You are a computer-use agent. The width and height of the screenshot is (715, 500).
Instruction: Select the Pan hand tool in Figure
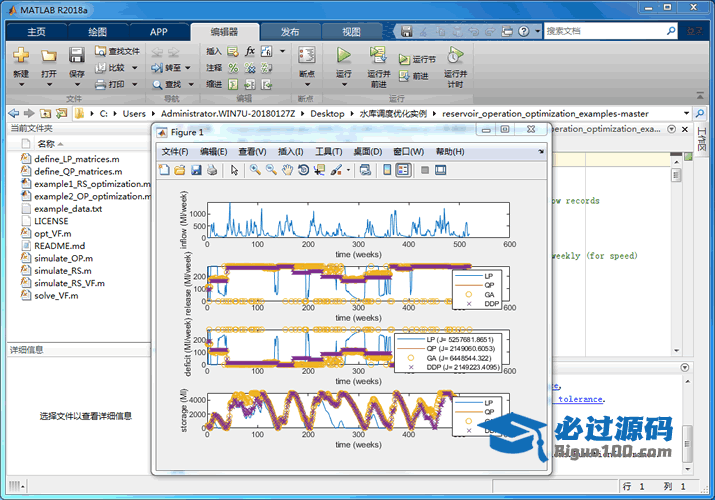287,170
